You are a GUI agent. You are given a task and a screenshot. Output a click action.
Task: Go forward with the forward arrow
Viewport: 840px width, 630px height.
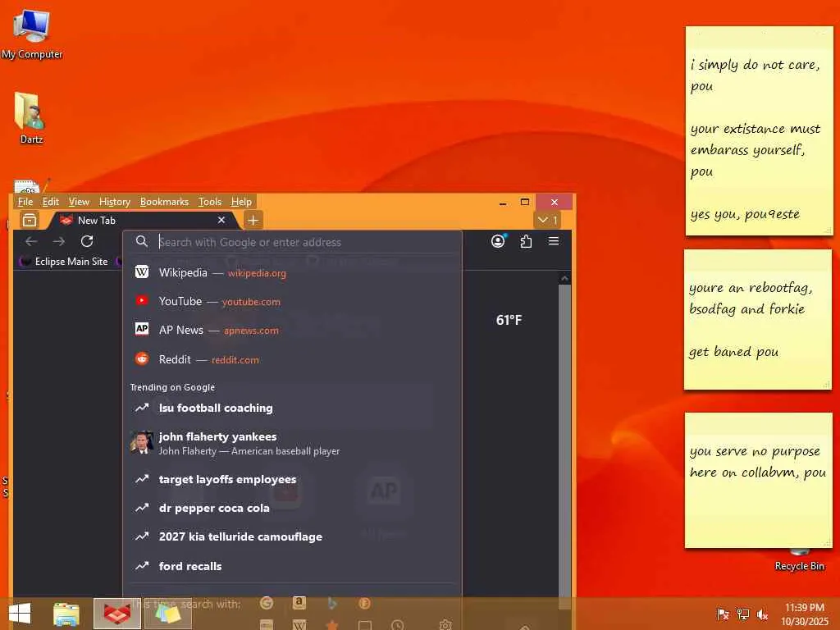pyautogui.click(x=59, y=242)
